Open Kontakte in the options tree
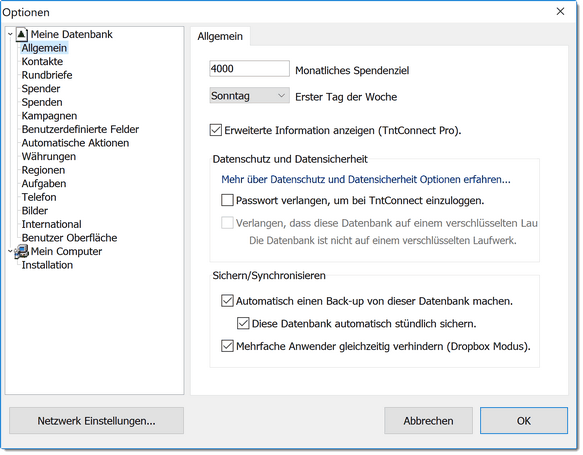This screenshot has height=455, width=583. 42,61
